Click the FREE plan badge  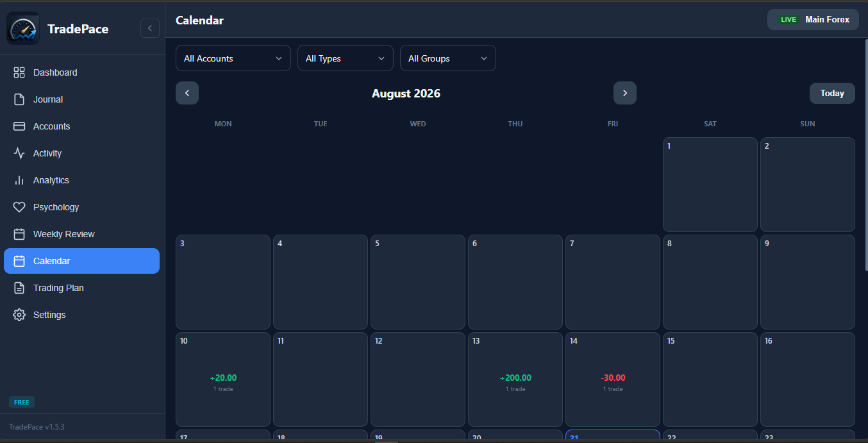(x=22, y=403)
